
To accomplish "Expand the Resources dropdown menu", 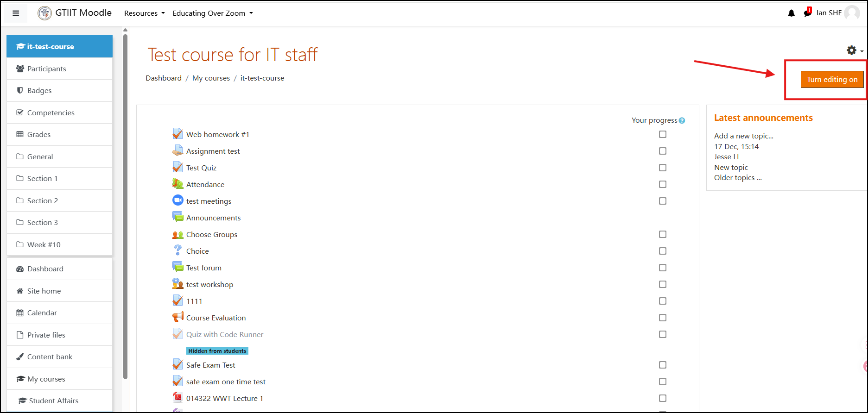I will pyautogui.click(x=144, y=13).
